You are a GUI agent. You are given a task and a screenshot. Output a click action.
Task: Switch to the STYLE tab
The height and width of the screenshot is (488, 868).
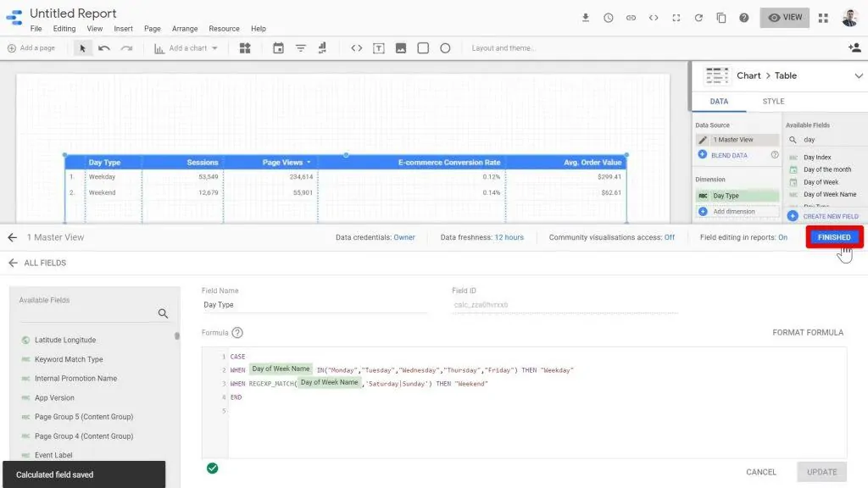(x=773, y=102)
